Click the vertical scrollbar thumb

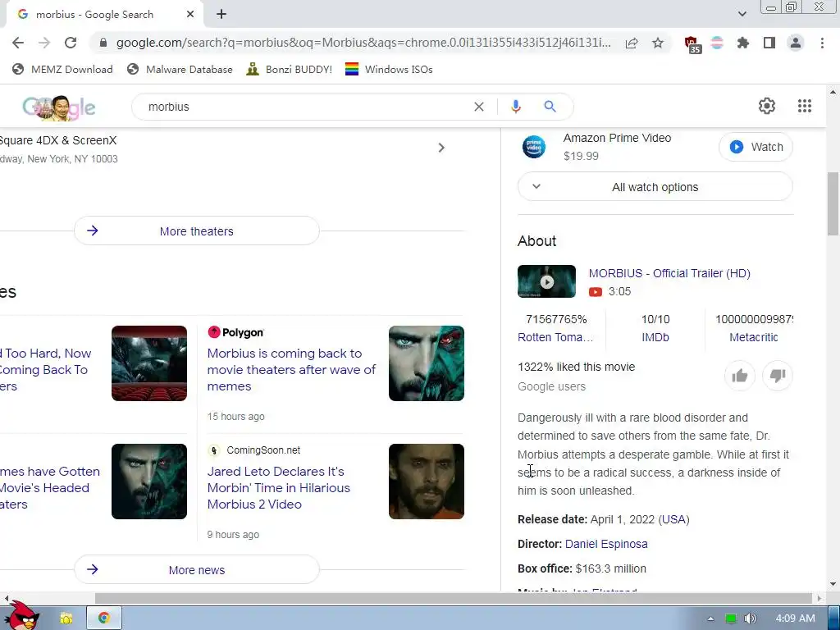tap(833, 203)
